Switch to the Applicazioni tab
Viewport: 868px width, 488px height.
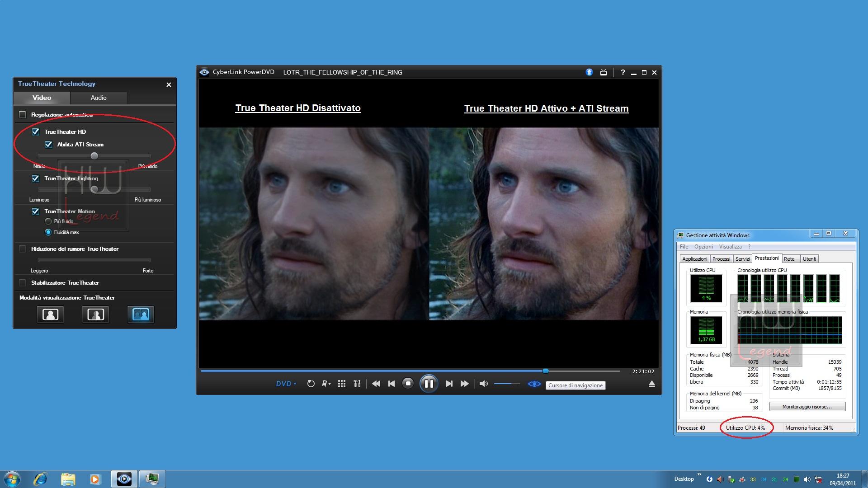tap(694, 259)
